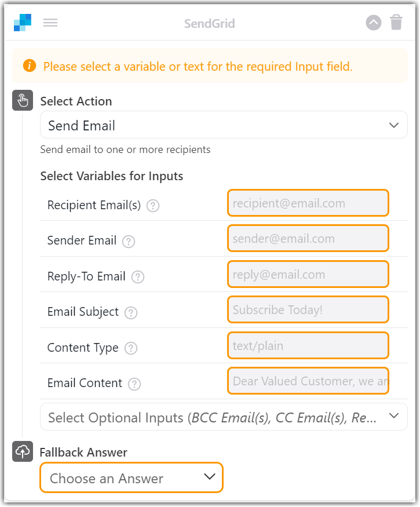Click the Send Email description text
The width and height of the screenshot is (420, 507).
point(125,149)
